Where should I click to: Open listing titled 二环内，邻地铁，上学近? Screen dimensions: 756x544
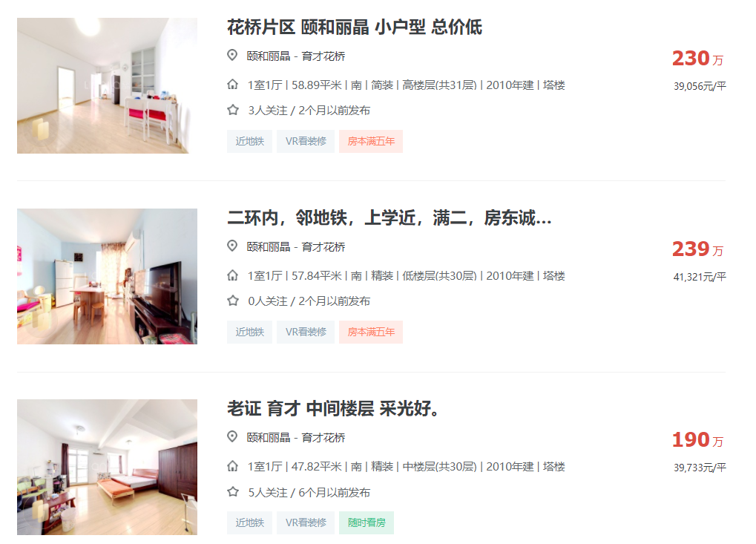point(389,218)
